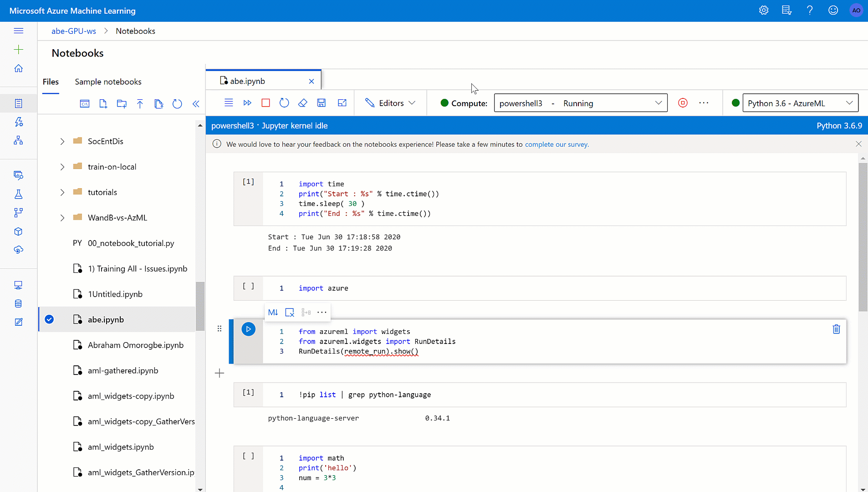Open the Editors dropdown
This screenshot has width=868, height=492.
(x=390, y=103)
